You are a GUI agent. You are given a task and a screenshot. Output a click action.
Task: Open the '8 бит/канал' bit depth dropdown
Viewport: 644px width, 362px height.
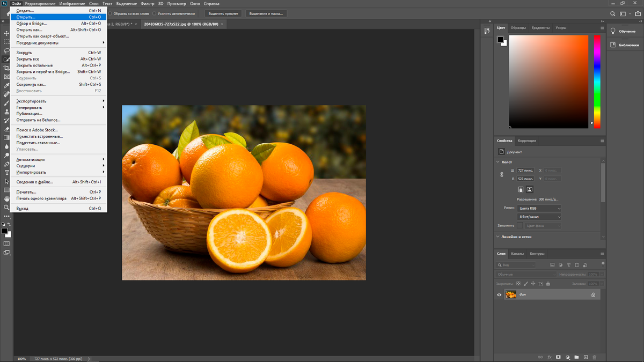tap(539, 217)
